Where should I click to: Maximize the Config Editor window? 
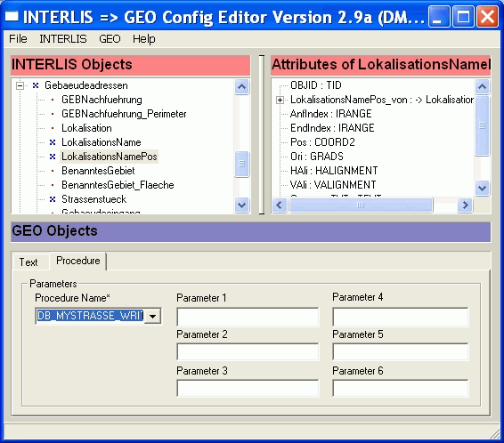point(463,16)
